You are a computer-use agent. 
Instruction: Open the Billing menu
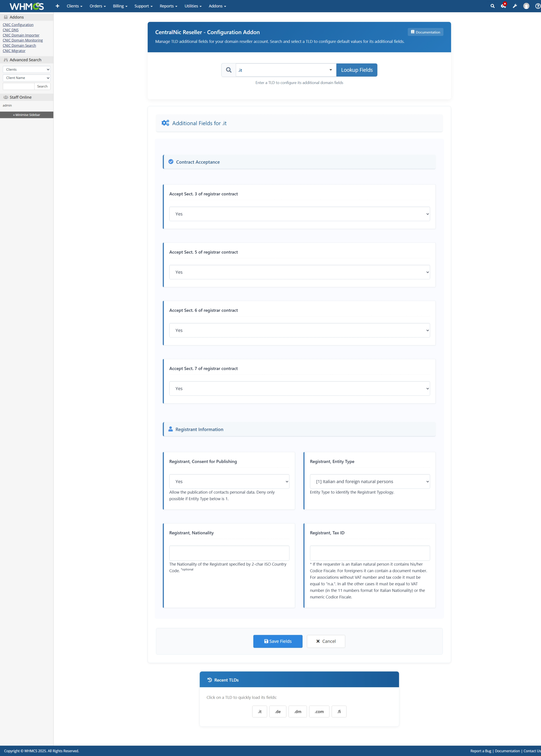tap(120, 6)
